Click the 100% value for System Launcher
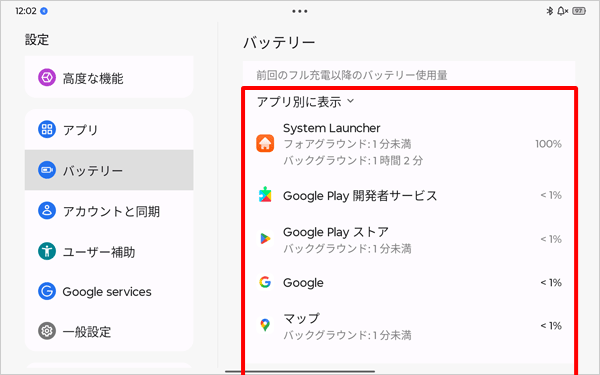Screen dimensions: 600x375 (548, 144)
